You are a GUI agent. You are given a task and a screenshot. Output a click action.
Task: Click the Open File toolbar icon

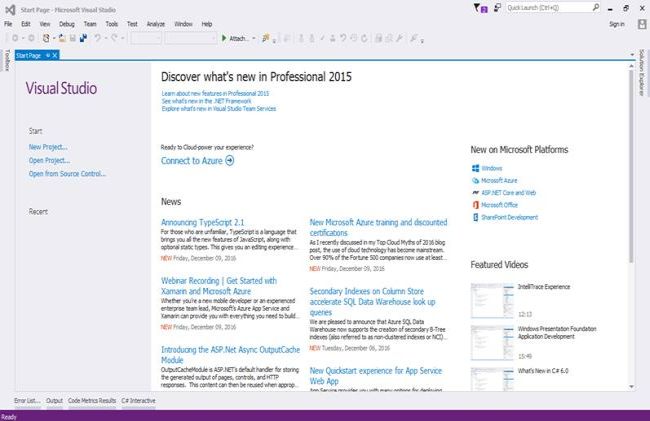[x=62, y=38]
